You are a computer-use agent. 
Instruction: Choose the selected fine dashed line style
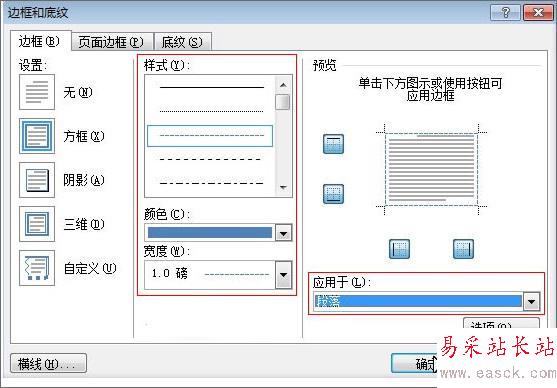(210, 136)
